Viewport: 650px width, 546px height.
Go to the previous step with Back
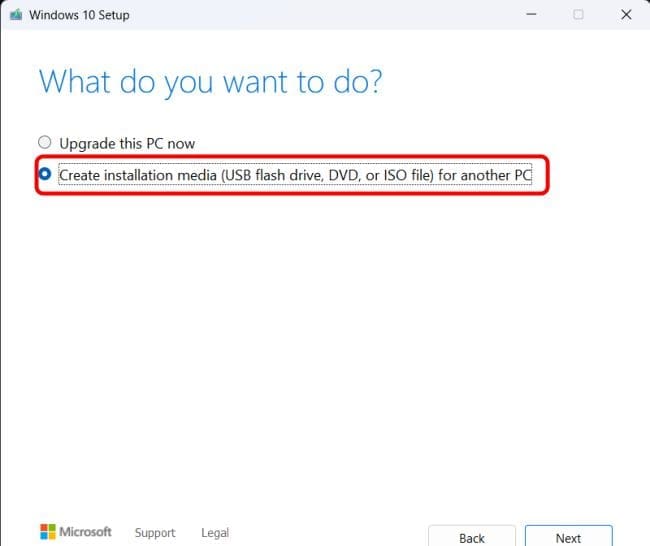(471, 537)
